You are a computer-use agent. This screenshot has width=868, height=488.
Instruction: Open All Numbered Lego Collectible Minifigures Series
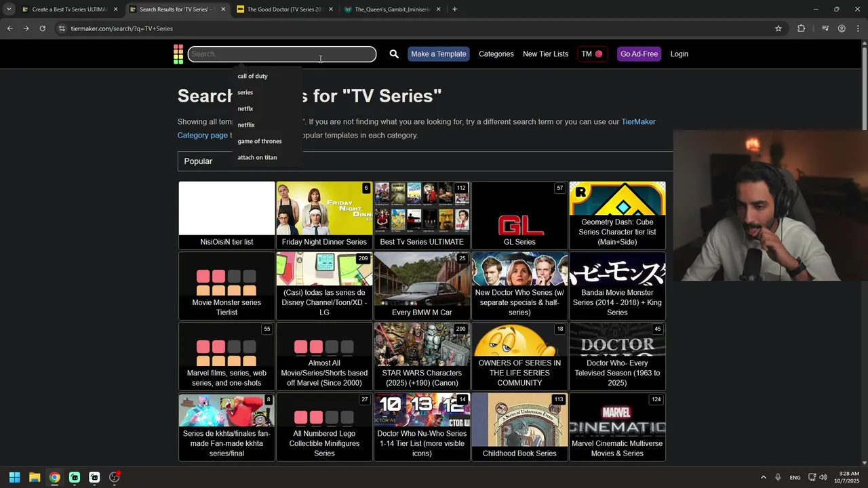324,427
